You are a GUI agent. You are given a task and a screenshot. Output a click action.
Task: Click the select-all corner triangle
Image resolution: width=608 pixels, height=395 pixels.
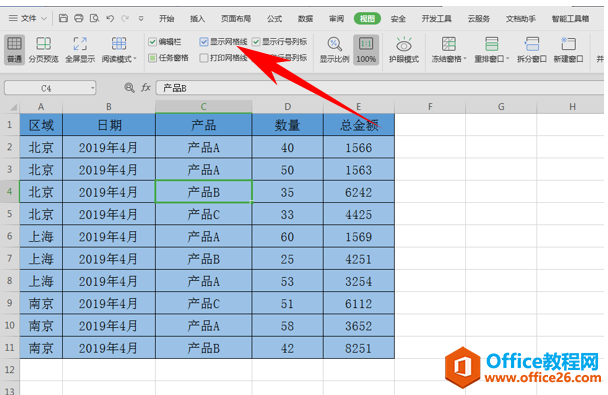pyautogui.click(x=13, y=107)
